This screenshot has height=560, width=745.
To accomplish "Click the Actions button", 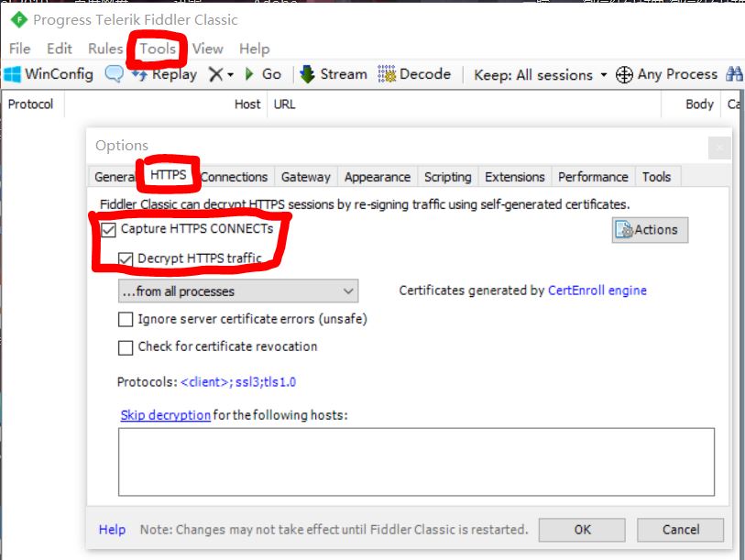I will pyautogui.click(x=649, y=229).
